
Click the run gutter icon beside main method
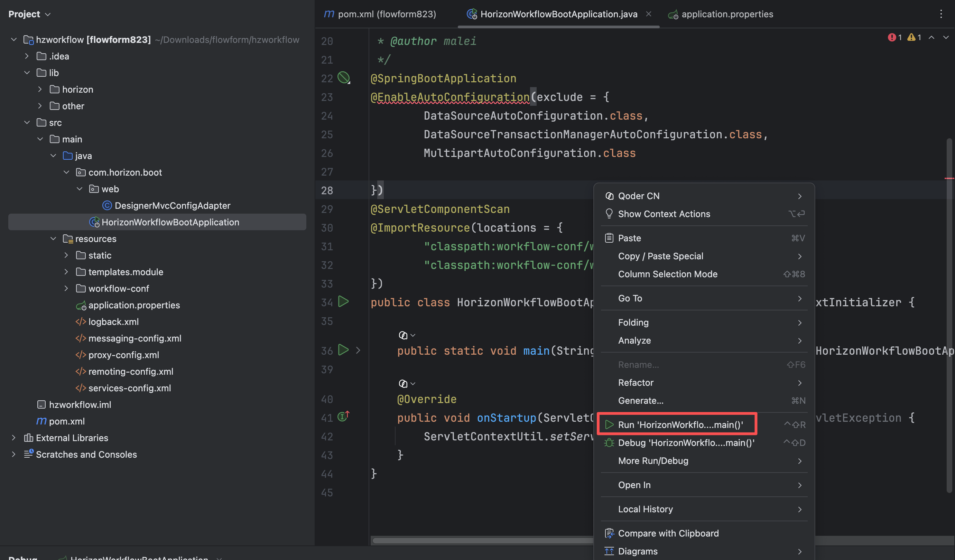[x=343, y=350]
